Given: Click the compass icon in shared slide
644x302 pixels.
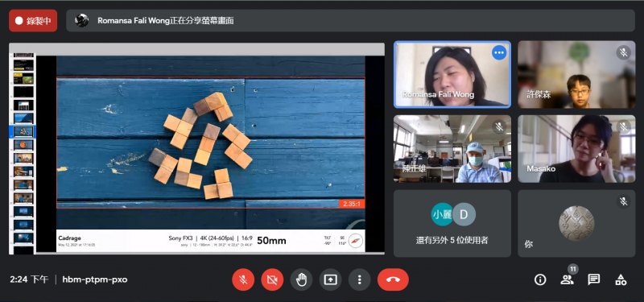Looking at the screenshot, I should click(x=356, y=241).
